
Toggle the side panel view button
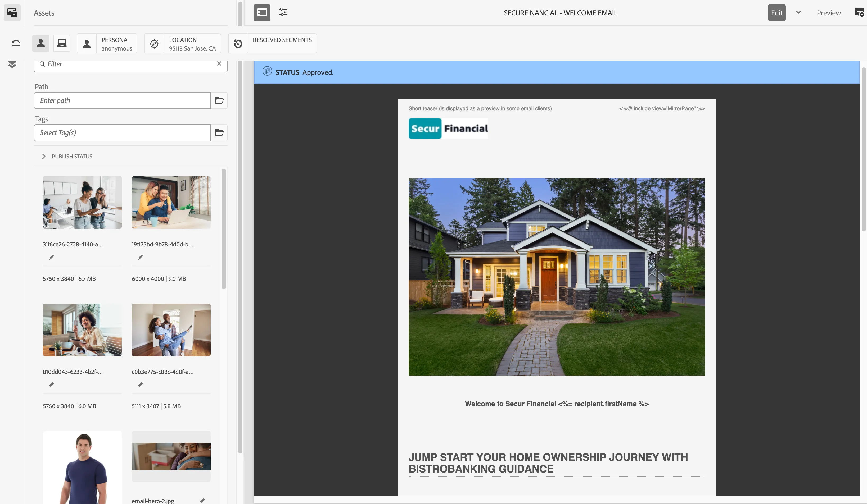pos(262,13)
